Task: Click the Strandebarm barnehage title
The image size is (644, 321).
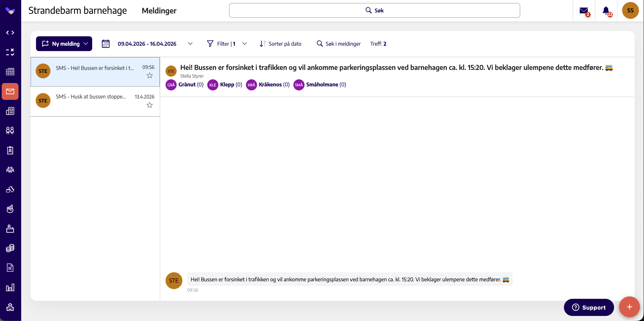Action: [x=78, y=10]
